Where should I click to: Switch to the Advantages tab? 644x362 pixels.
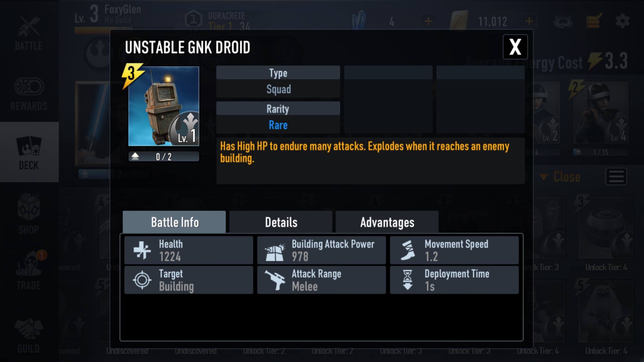[x=387, y=222]
